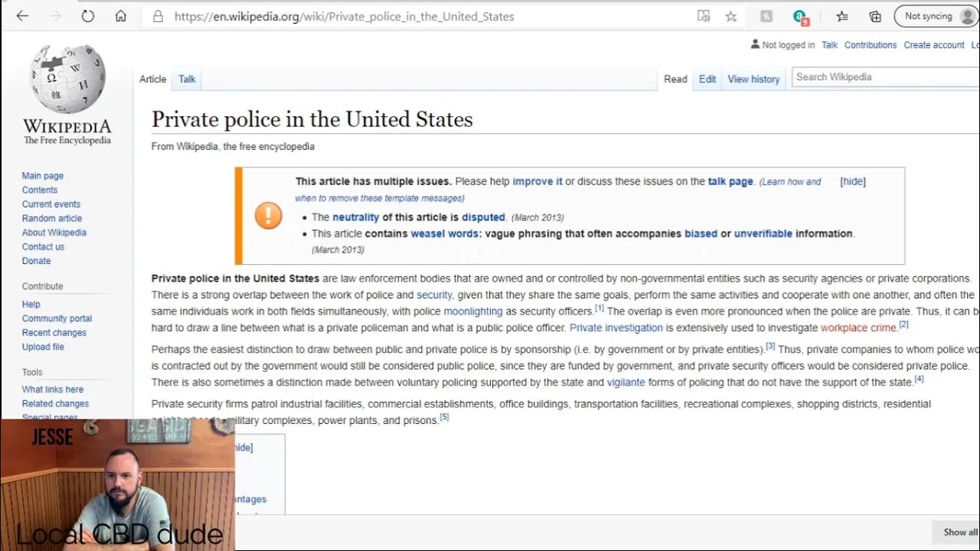This screenshot has height=551, width=980.
Task: Click the grey extension icon
Action: click(x=766, y=16)
